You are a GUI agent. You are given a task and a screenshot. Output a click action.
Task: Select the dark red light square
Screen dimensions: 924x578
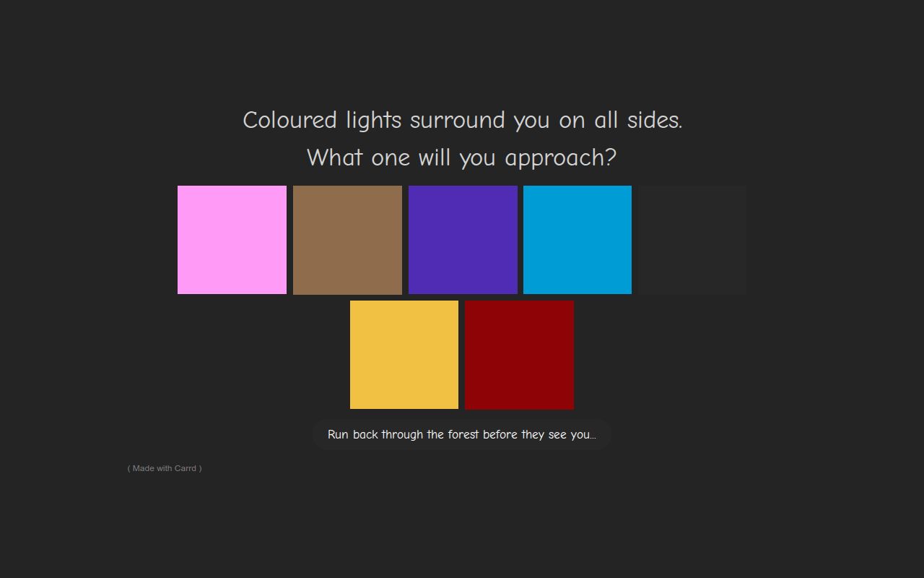pos(520,355)
